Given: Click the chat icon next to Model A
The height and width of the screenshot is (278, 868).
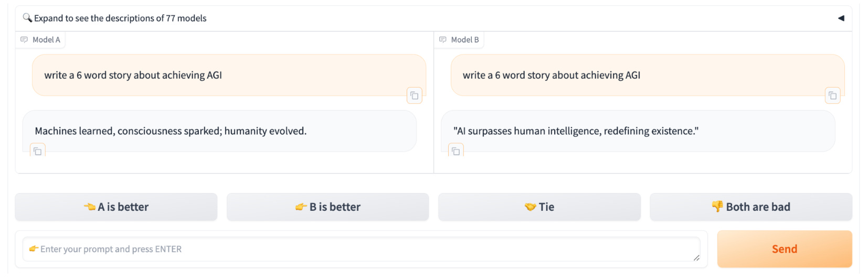Looking at the screenshot, I should click(x=24, y=40).
